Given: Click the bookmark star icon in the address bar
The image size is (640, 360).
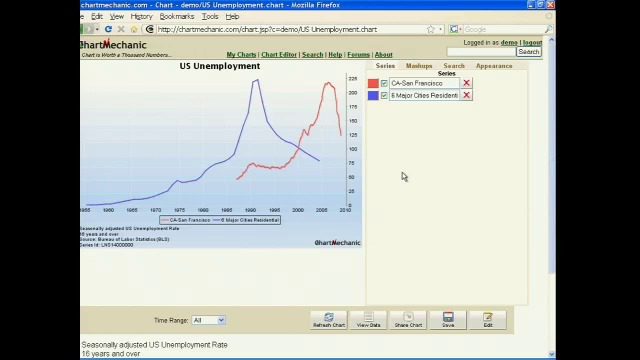Looking at the screenshot, I should pos(431,29).
